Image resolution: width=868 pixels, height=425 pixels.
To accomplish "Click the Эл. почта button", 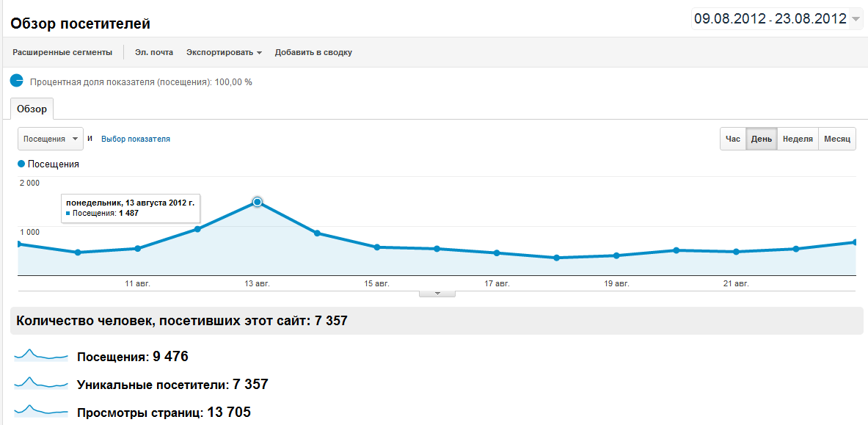I will [x=154, y=52].
